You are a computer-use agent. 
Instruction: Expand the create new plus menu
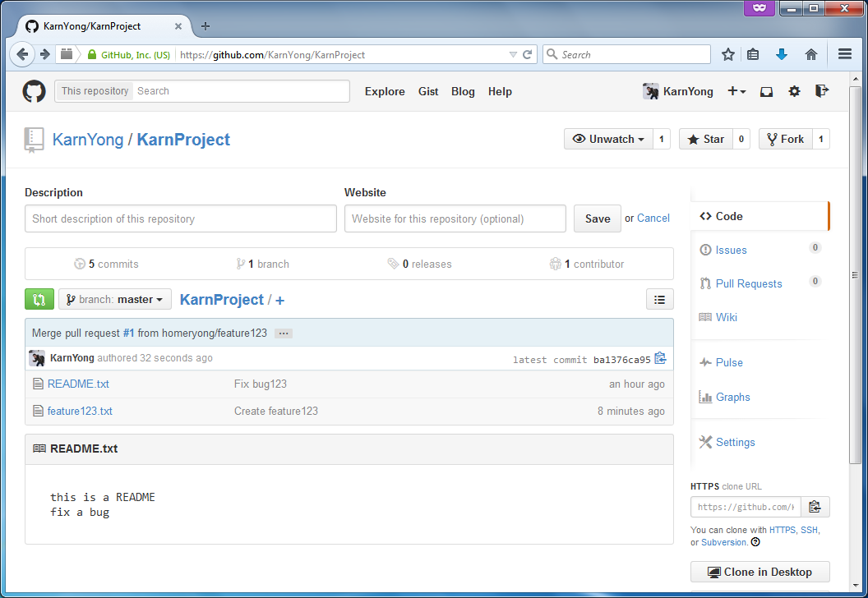[736, 92]
